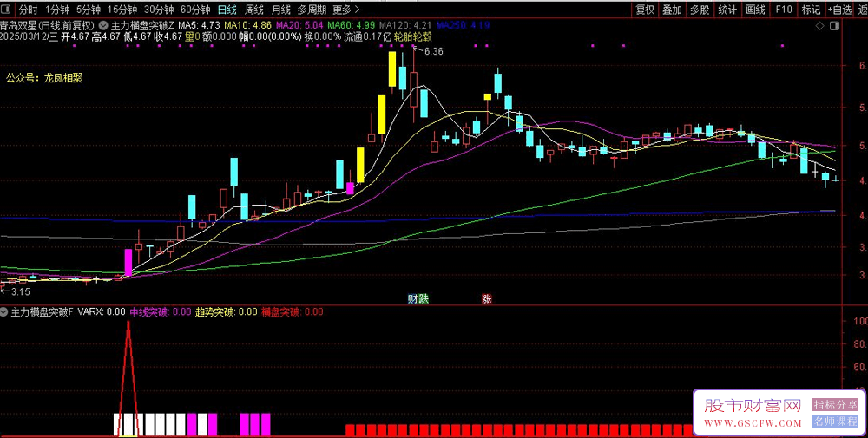
Task: Click the 中线突破: 0.00 label
Action: (x=161, y=312)
